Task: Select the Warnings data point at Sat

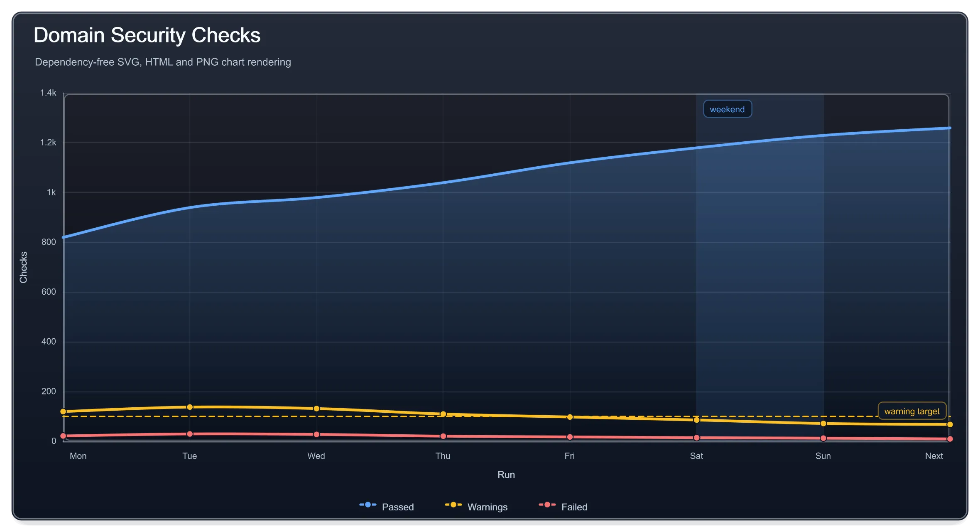Action: pyautogui.click(x=696, y=420)
